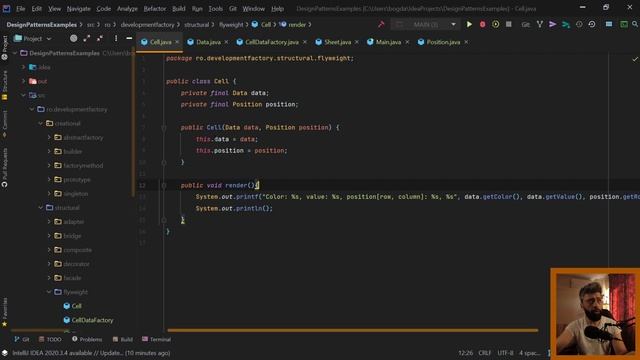Open the TODO tool window
Image resolution: width=640 pixels, height=360 pixels.
point(50,340)
